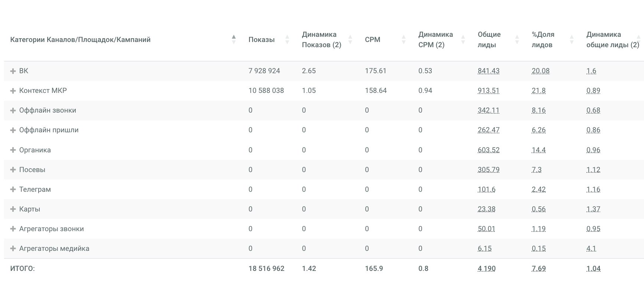Expand the Агрегаторы медийка row
644x288 pixels.
point(13,248)
